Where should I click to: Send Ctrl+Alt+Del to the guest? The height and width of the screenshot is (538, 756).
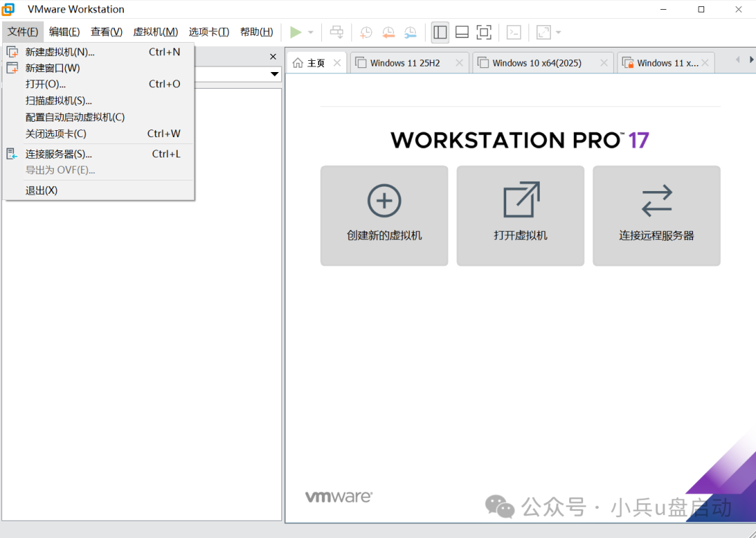click(x=336, y=31)
